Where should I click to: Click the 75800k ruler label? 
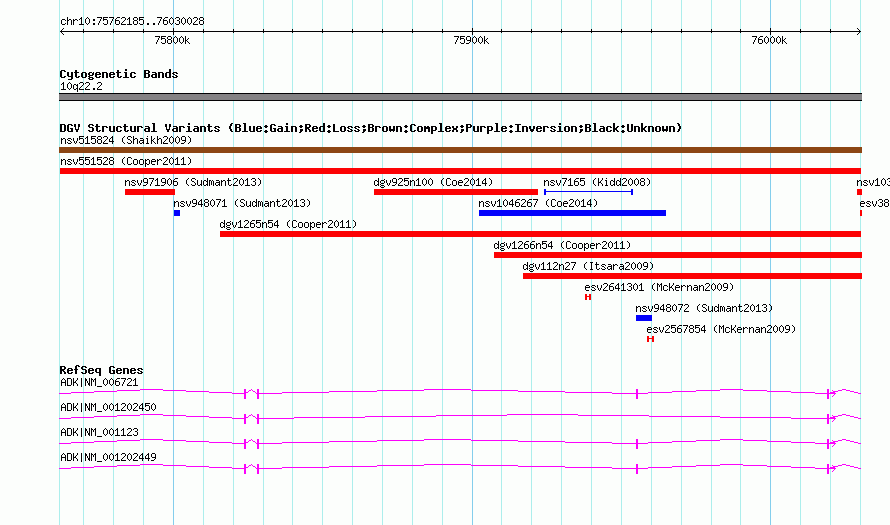pos(172,40)
